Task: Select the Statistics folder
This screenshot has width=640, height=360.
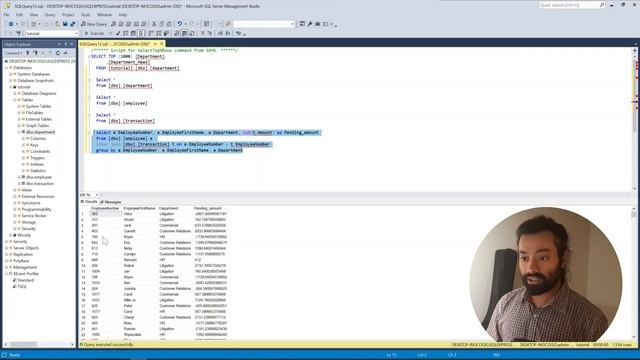Action: click(38, 171)
